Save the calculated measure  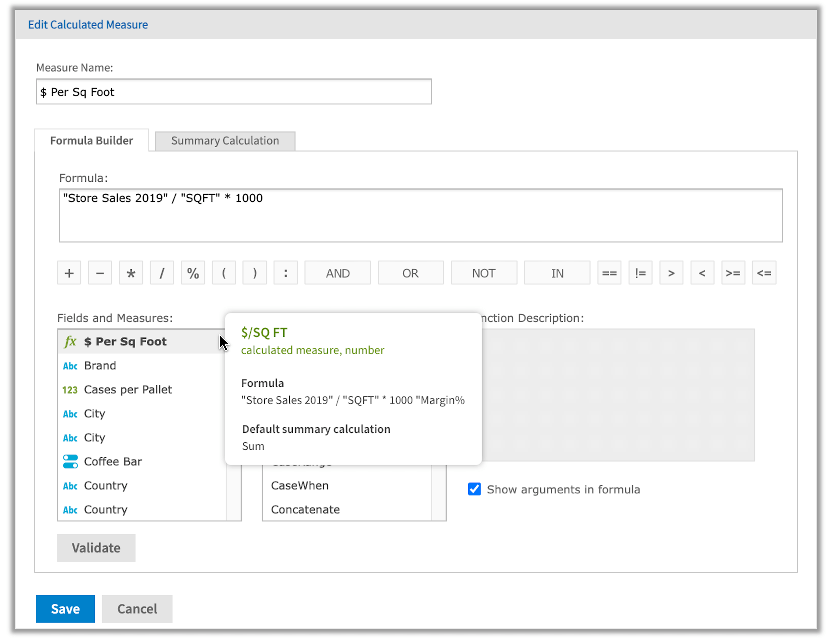65,609
